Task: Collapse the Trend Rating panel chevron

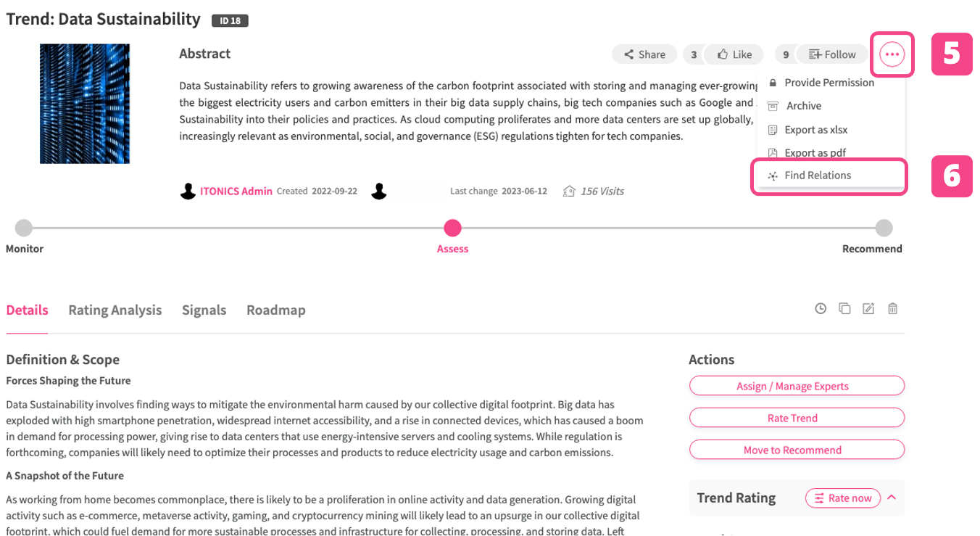Action: pos(892,498)
